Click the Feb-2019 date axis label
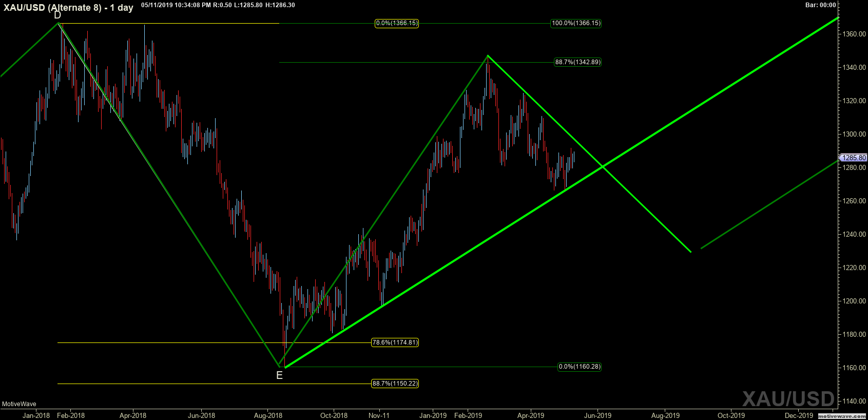Screen dimensions: 868x420 468,415
